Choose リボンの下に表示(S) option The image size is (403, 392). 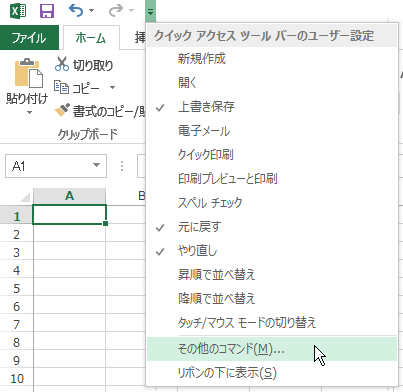tap(272, 373)
